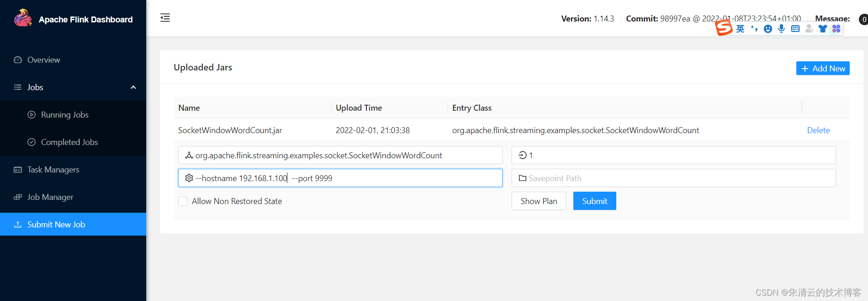868x301 pixels.
Task: Click the entry class cluster icon
Action: tap(189, 156)
